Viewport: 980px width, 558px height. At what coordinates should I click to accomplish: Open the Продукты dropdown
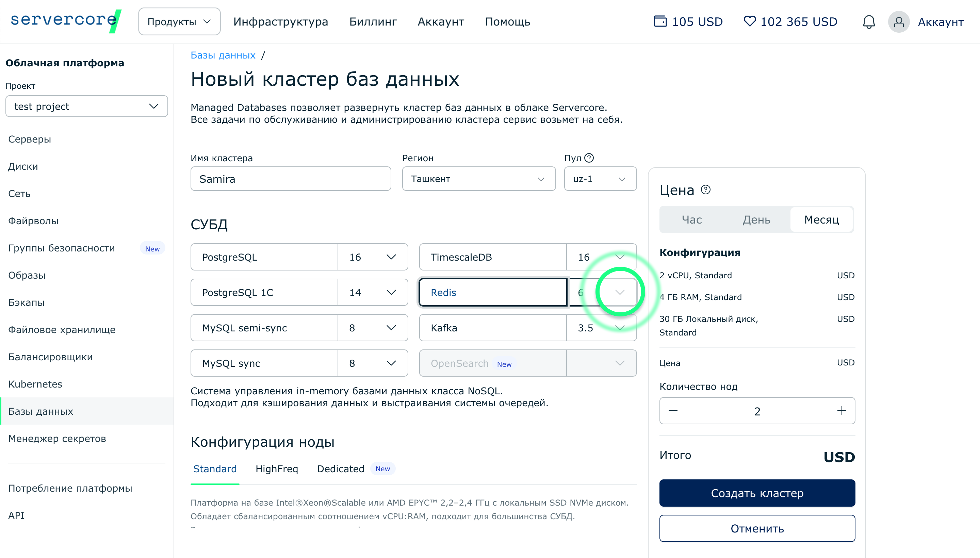click(x=179, y=21)
